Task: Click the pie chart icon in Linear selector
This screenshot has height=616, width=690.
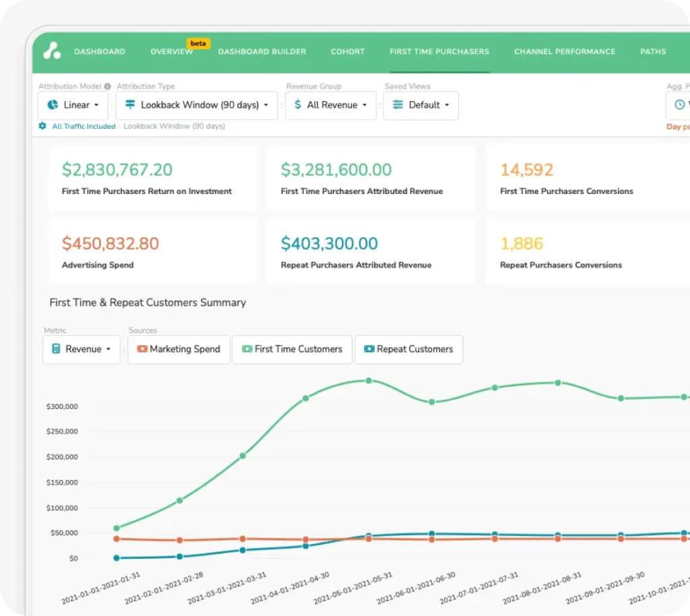Action: (x=53, y=105)
